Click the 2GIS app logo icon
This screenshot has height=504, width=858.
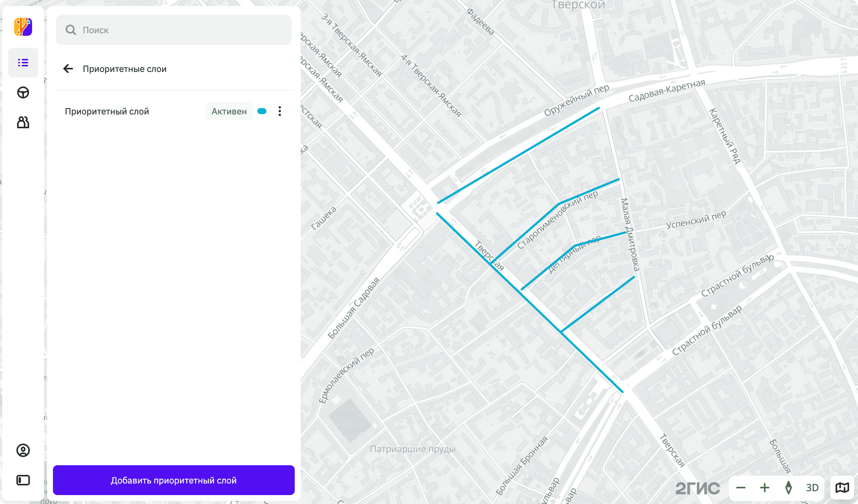click(x=23, y=27)
